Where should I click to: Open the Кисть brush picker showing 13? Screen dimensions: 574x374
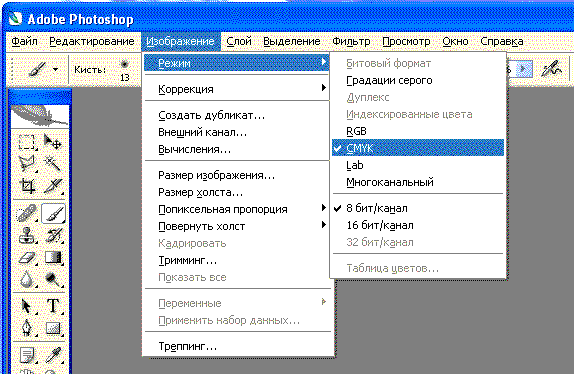coord(125,70)
